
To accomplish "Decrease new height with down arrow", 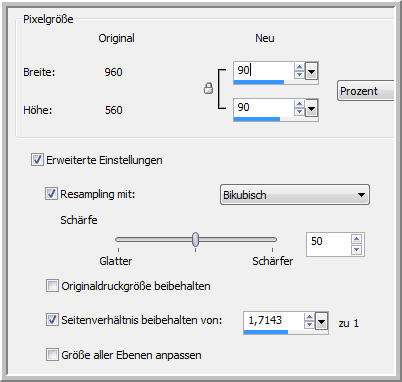I will (299, 111).
